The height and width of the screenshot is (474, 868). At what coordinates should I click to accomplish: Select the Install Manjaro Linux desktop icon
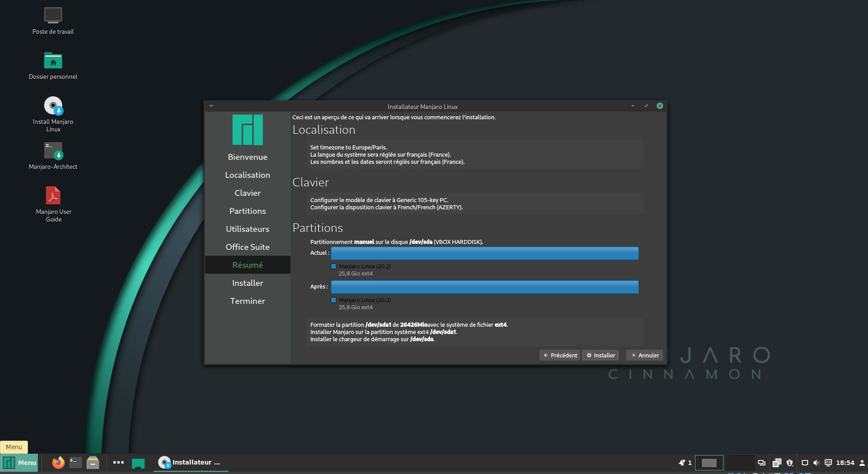coord(53,106)
